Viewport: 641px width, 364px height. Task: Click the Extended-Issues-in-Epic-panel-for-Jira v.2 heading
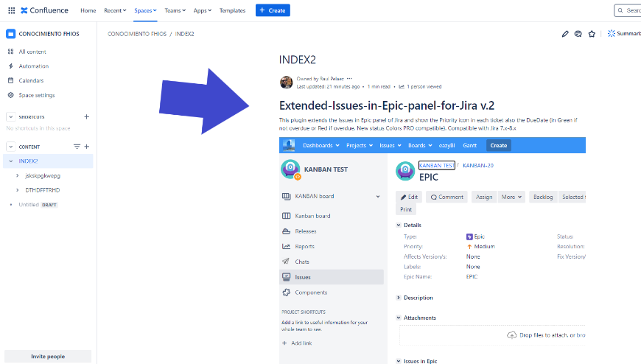[387, 105]
